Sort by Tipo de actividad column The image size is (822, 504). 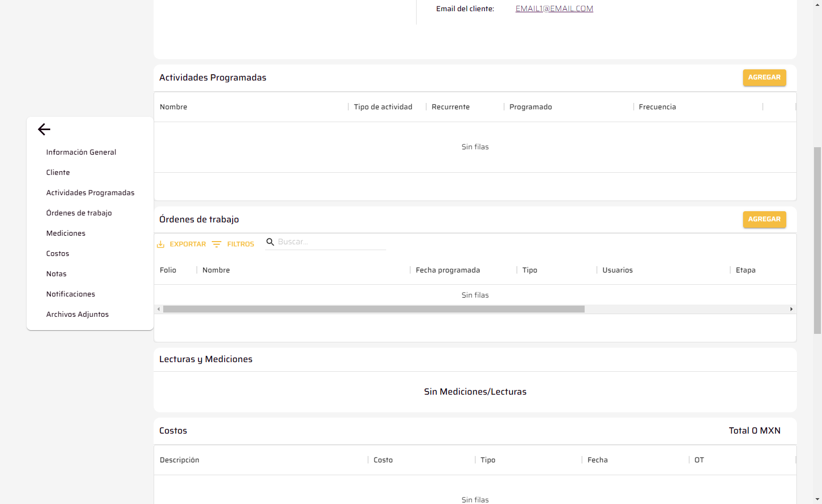(383, 107)
